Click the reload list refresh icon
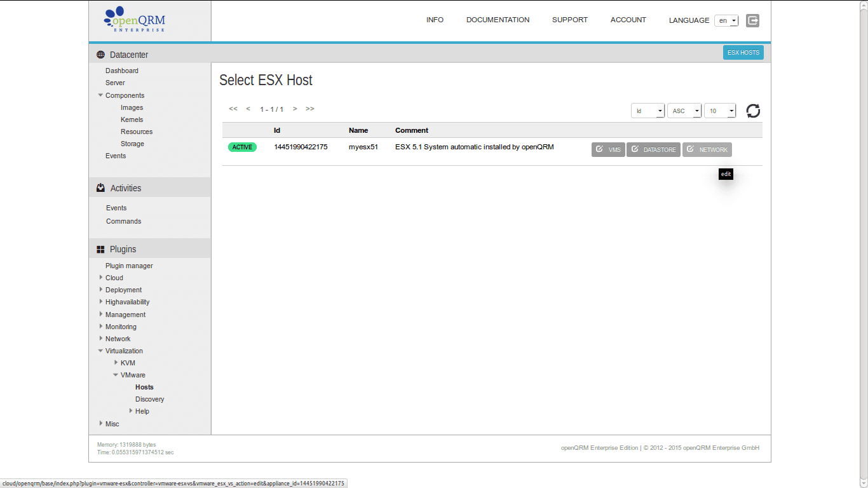The image size is (868, 488). click(753, 111)
